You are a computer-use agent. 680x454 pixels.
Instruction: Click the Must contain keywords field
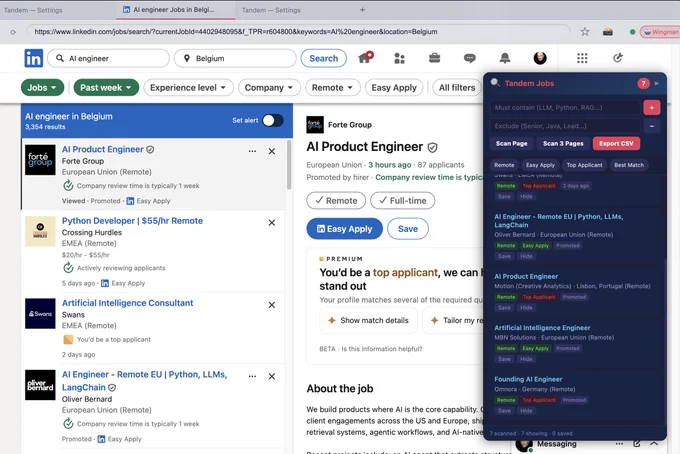coord(565,108)
